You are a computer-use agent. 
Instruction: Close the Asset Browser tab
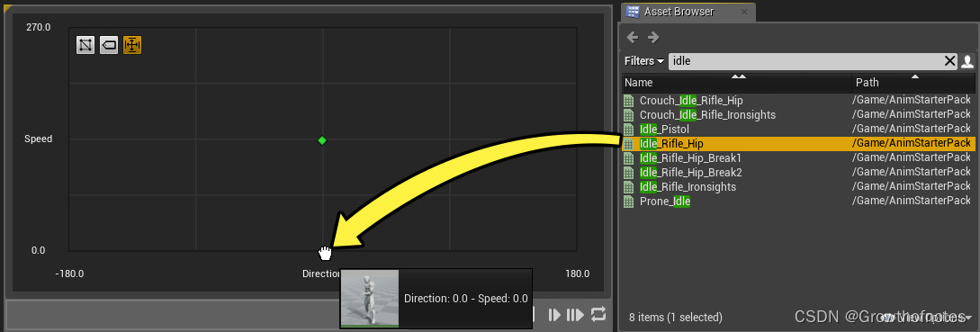pos(743,12)
